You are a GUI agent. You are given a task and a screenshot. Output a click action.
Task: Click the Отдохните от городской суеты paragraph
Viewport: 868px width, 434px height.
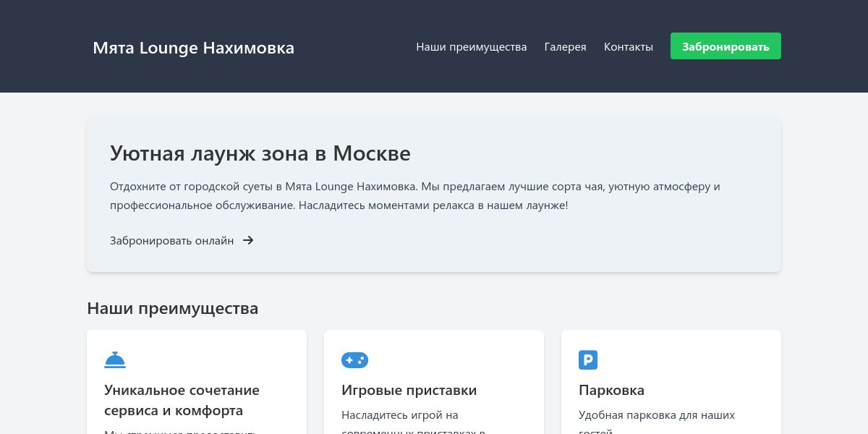pos(415,196)
